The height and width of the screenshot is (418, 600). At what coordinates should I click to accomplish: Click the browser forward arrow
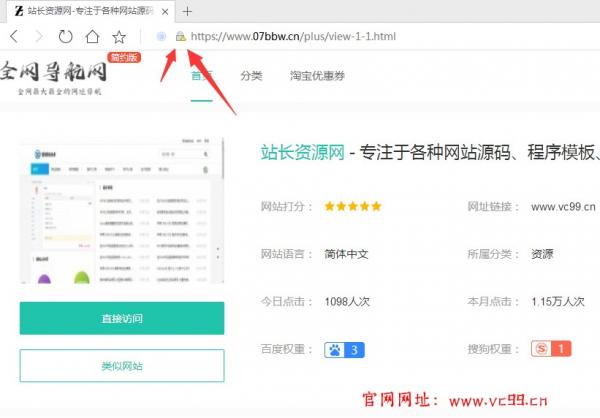39,36
